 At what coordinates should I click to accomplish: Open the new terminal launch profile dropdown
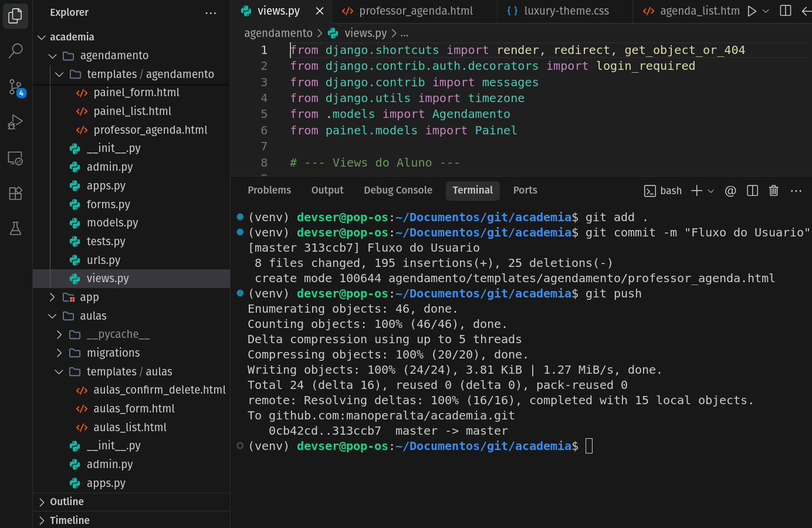[711, 191]
